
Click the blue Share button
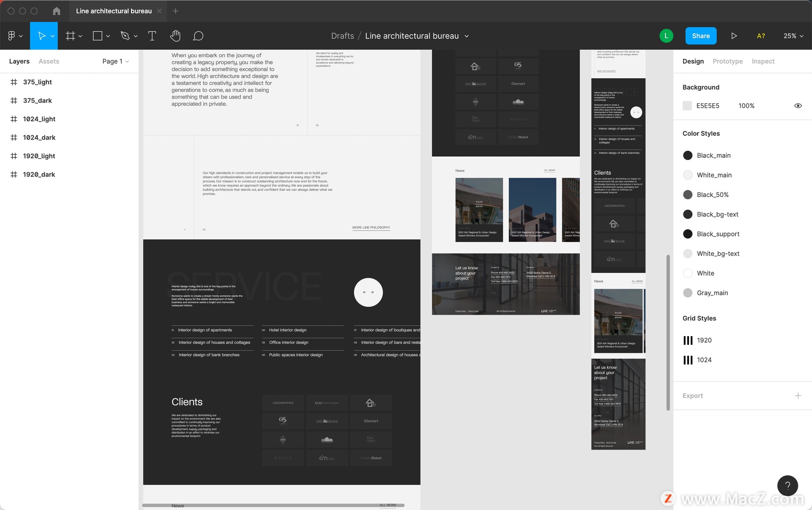pyautogui.click(x=700, y=36)
